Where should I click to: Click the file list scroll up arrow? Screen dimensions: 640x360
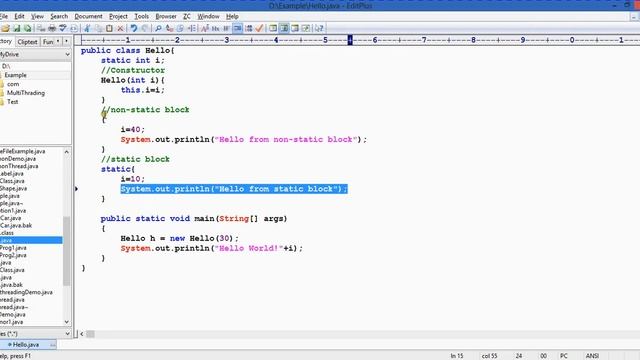pyautogui.click(x=67, y=152)
